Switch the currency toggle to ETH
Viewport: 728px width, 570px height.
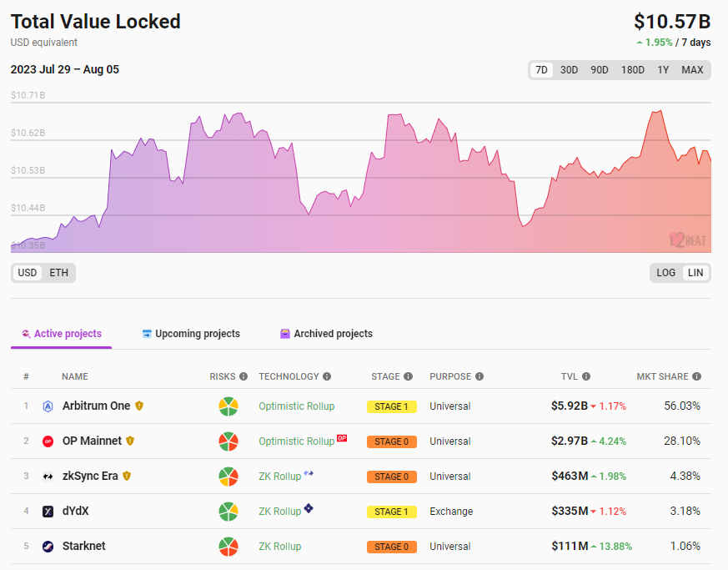tap(58, 273)
